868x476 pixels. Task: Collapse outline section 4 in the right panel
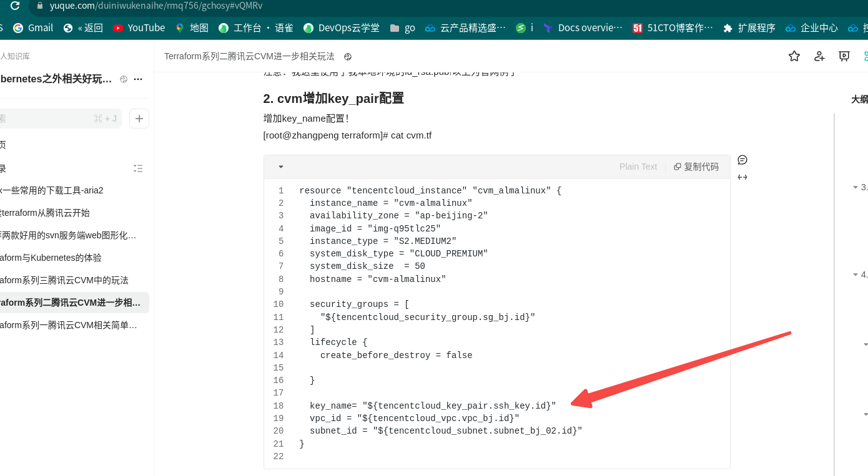pyautogui.click(x=855, y=274)
